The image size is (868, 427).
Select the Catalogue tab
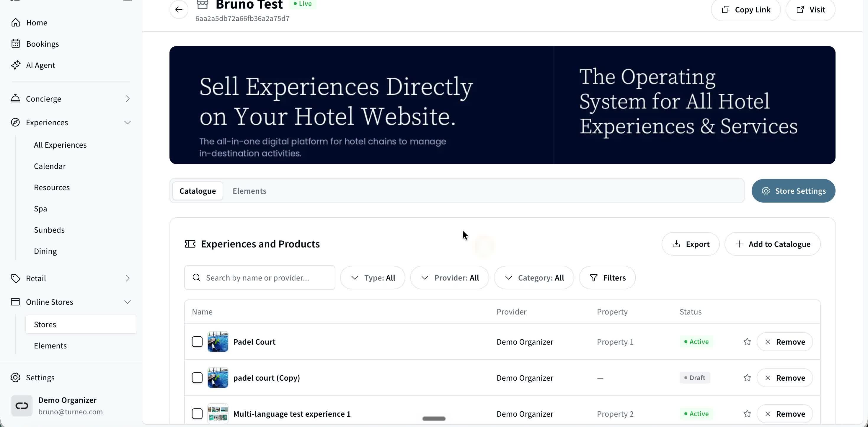198,191
